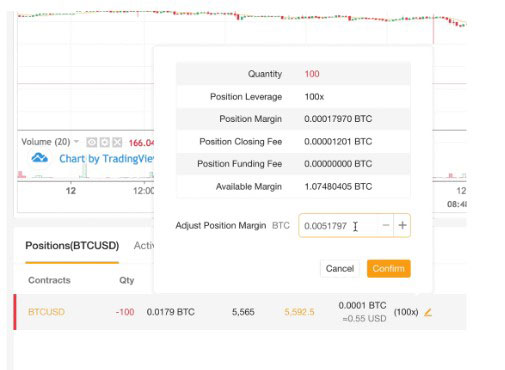Click the Position Leverage 100x value

pyautogui.click(x=314, y=97)
